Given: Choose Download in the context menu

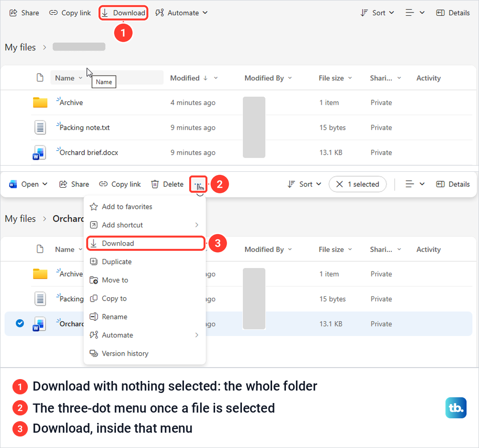Looking at the screenshot, I should (x=146, y=244).
